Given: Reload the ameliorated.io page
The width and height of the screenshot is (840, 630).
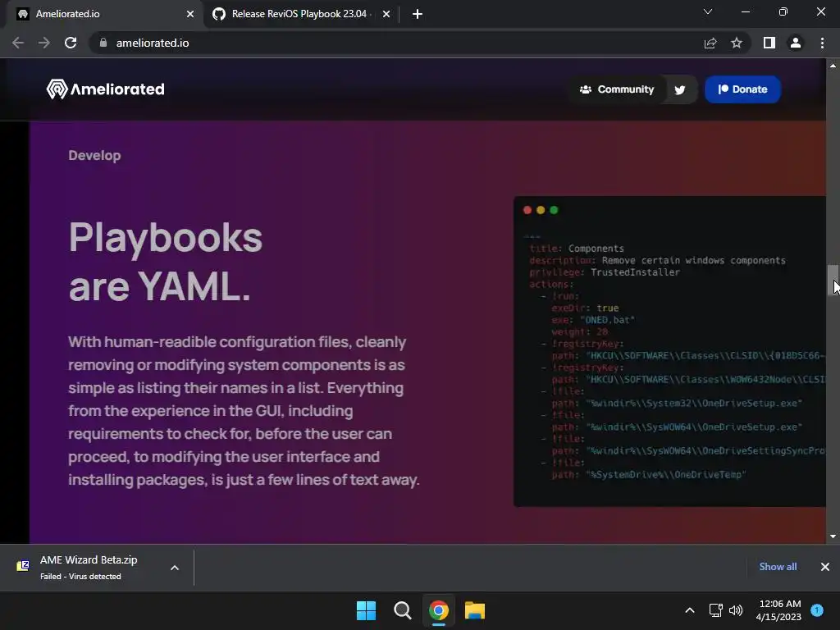Looking at the screenshot, I should (71, 43).
